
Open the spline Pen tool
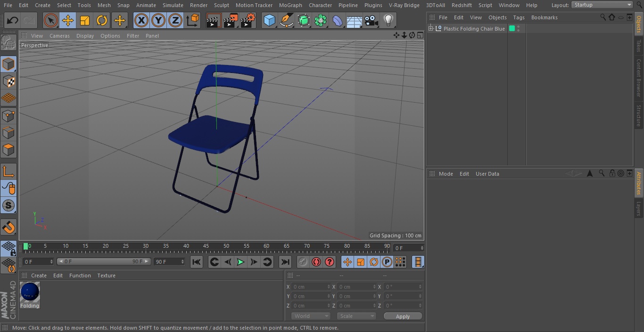pos(287,20)
